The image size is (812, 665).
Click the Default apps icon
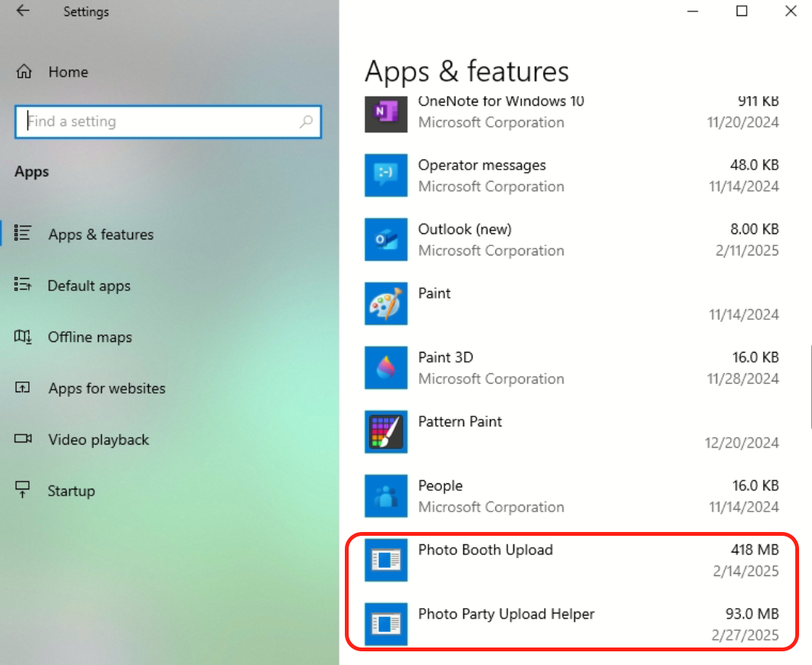(x=22, y=284)
